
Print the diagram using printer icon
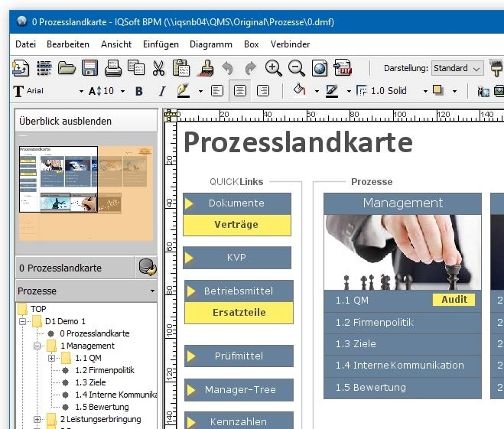113,68
